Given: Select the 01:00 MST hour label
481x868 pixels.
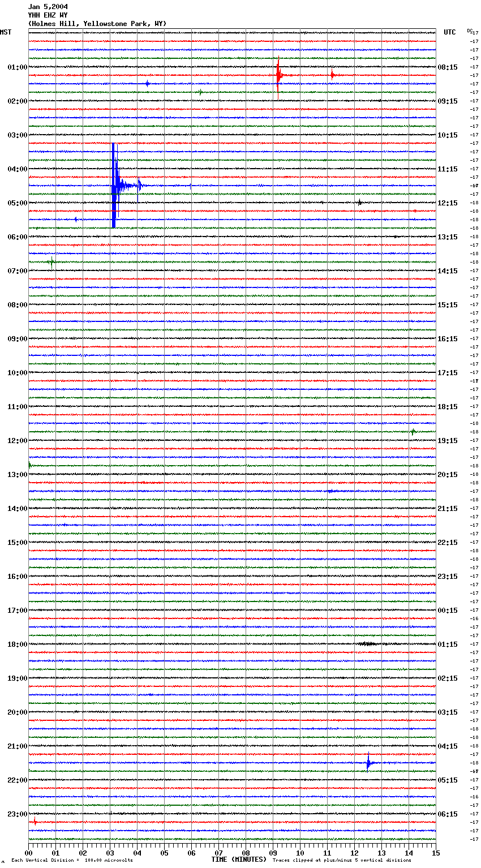Looking at the screenshot, I should coord(18,67).
